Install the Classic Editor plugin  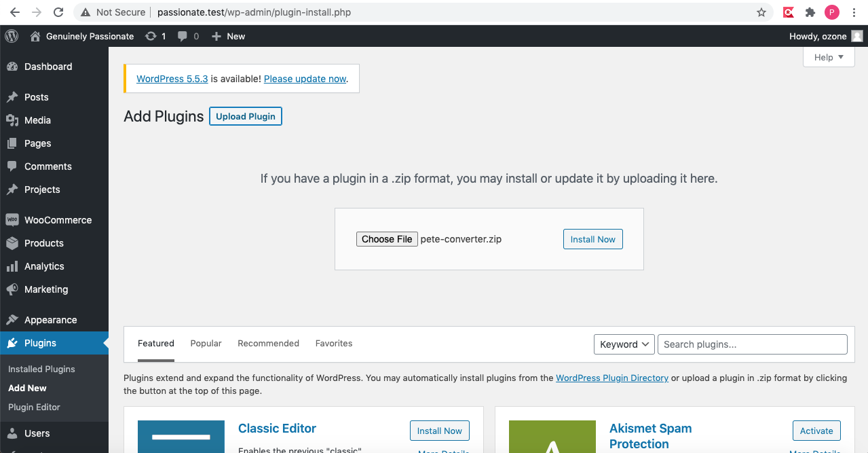click(x=439, y=431)
